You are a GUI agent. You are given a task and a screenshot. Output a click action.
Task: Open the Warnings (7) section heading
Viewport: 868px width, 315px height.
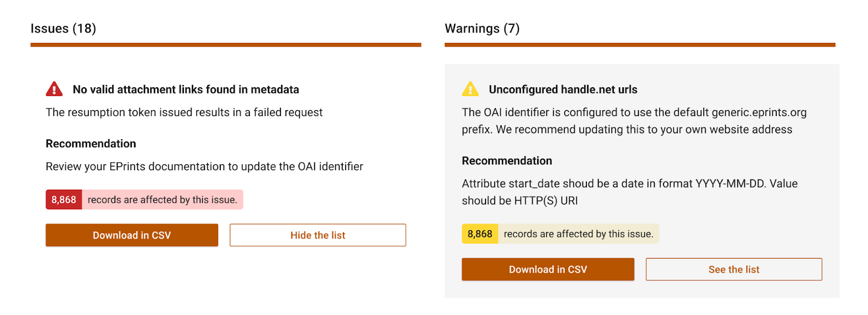tap(482, 29)
